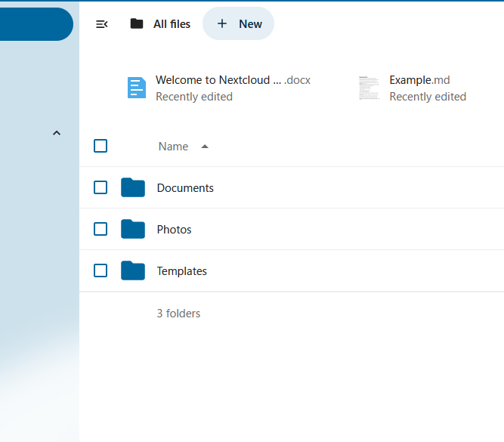Open the Photos folder name

tap(174, 230)
